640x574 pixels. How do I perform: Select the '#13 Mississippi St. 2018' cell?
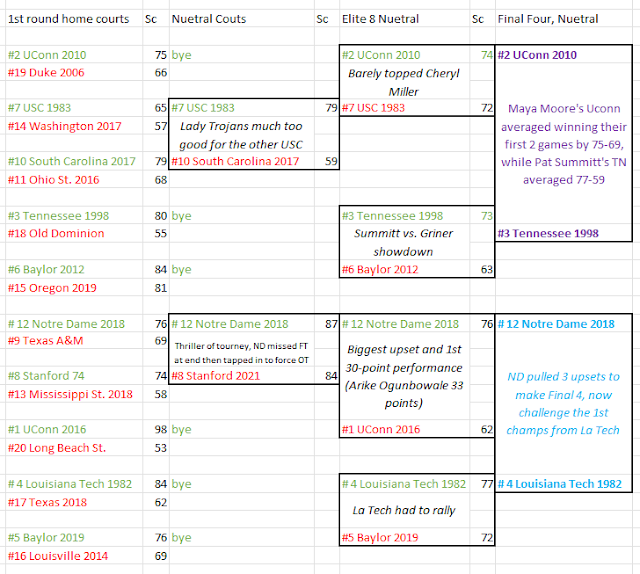pyautogui.click(x=74, y=394)
